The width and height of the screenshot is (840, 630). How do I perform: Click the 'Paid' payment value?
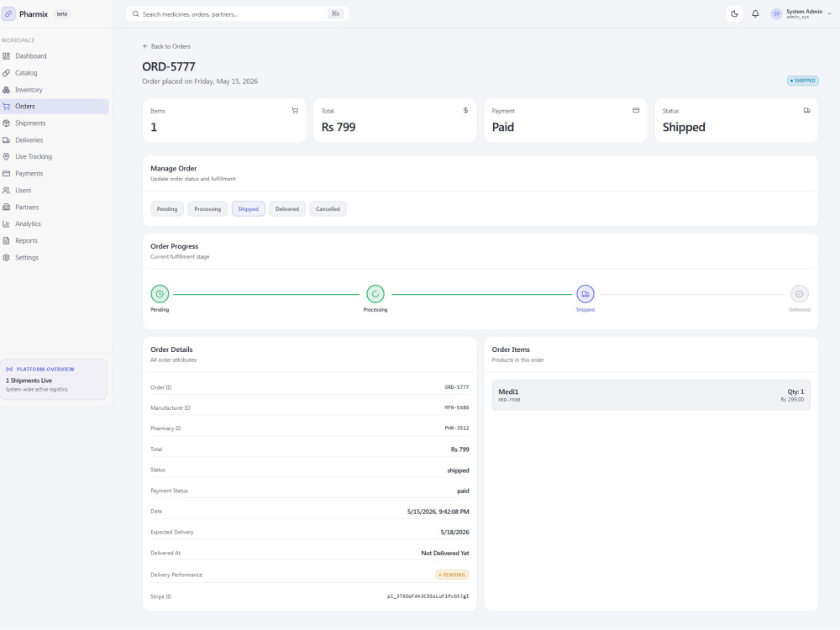(503, 128)
